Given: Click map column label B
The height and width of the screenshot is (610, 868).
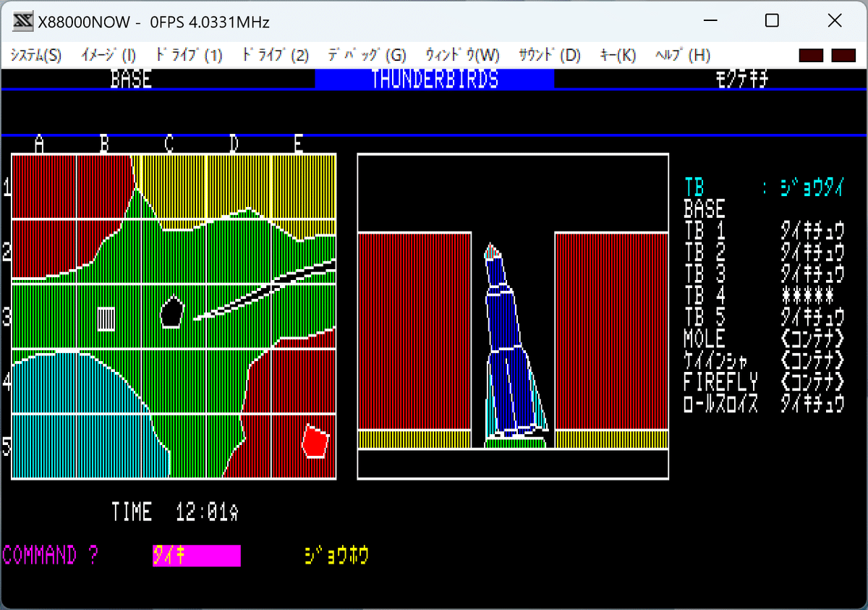Looking at the screenshot, I should coord(104,144).
